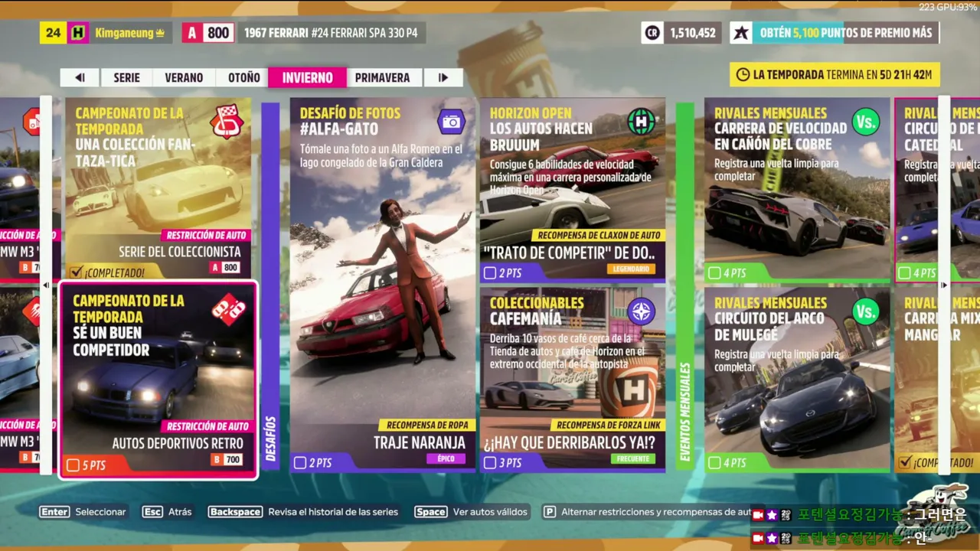Click the A 800 badge on Serie del Coleccionista

tap(224, 268)
